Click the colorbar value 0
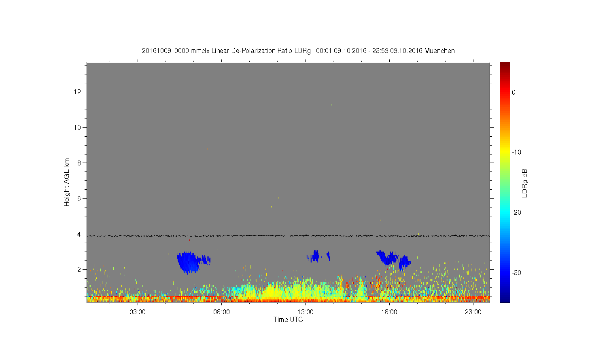Viewport: 607px width, 364px height. click(514, 92)
